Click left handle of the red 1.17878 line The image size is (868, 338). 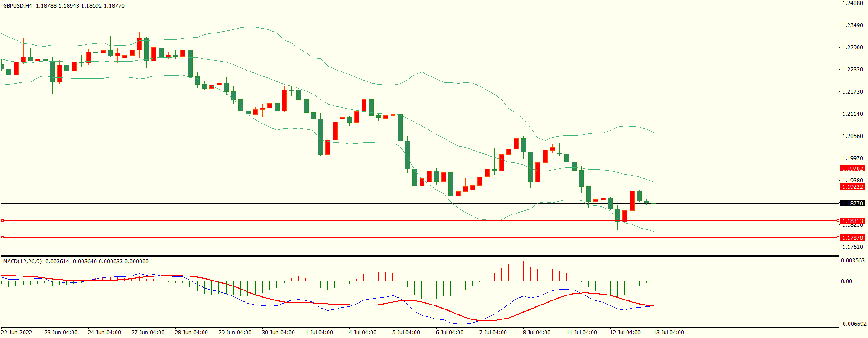(2, 237)
